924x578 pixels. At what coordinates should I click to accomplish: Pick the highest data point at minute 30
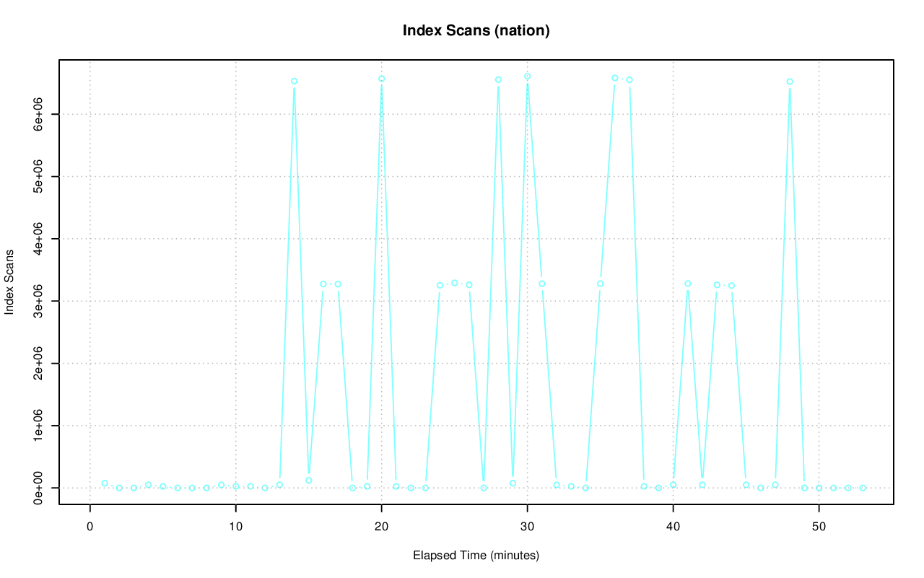click(528, 76)
